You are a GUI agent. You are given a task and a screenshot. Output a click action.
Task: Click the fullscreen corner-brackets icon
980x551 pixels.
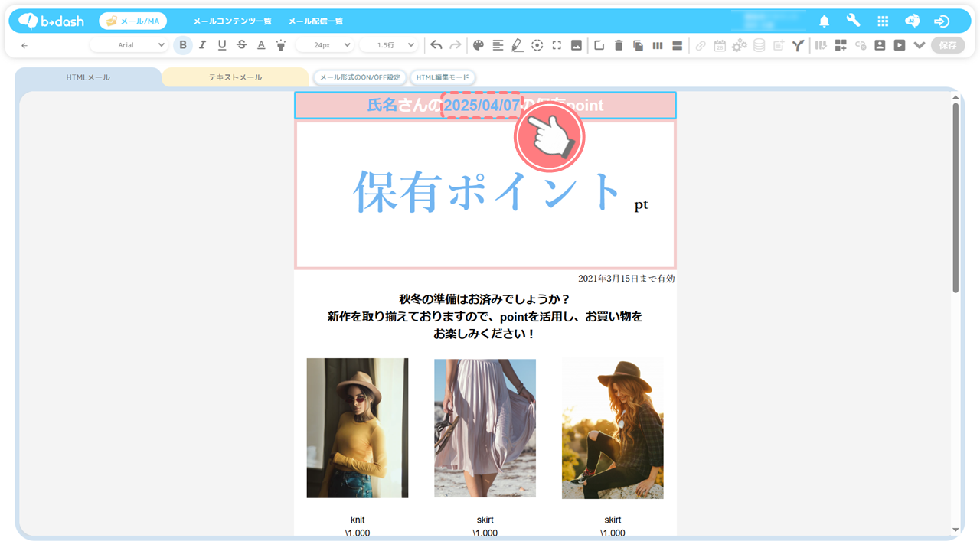[557, 45]
